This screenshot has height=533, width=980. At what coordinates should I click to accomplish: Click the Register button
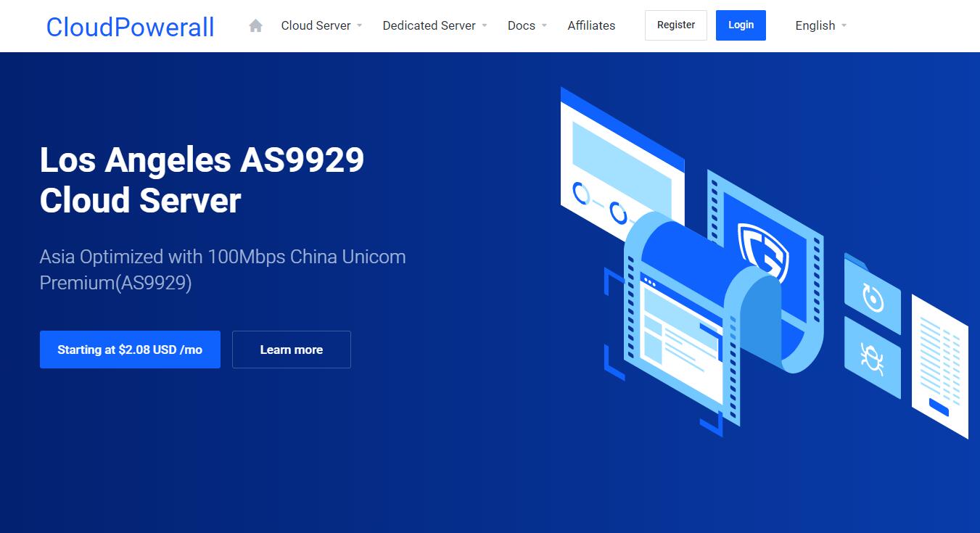click(676, 25)
